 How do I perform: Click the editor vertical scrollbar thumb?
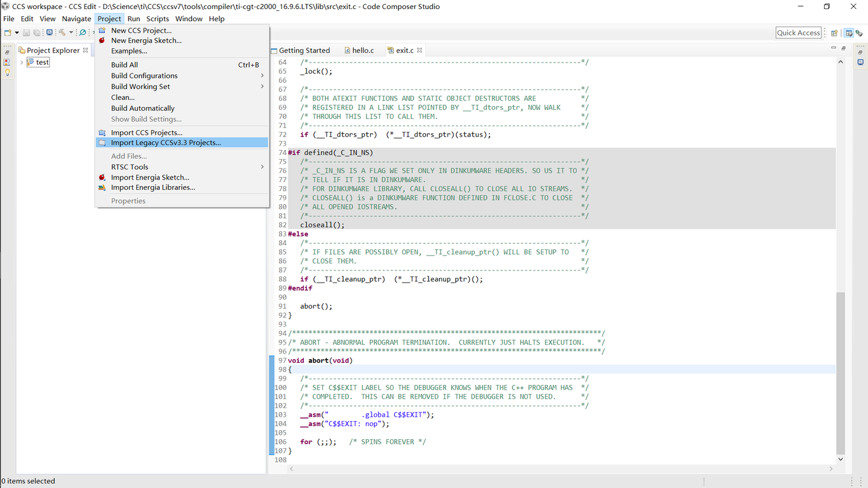[x=841, y=374]
